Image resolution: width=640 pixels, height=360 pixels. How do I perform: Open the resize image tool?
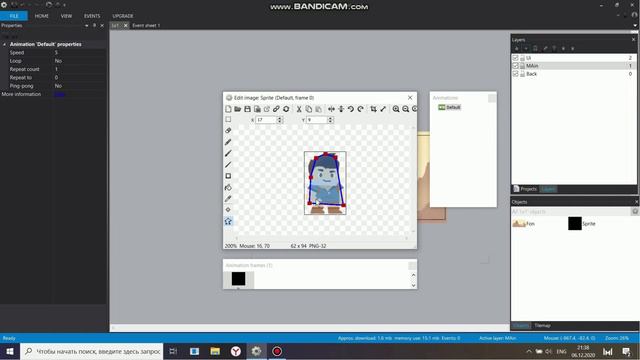pos(383,109)
